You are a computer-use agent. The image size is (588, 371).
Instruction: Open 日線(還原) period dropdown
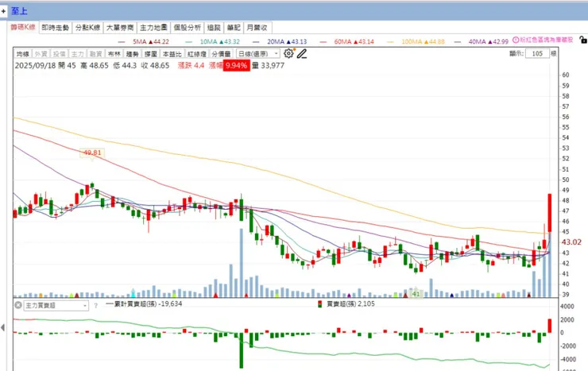click(x=258, y=54)
